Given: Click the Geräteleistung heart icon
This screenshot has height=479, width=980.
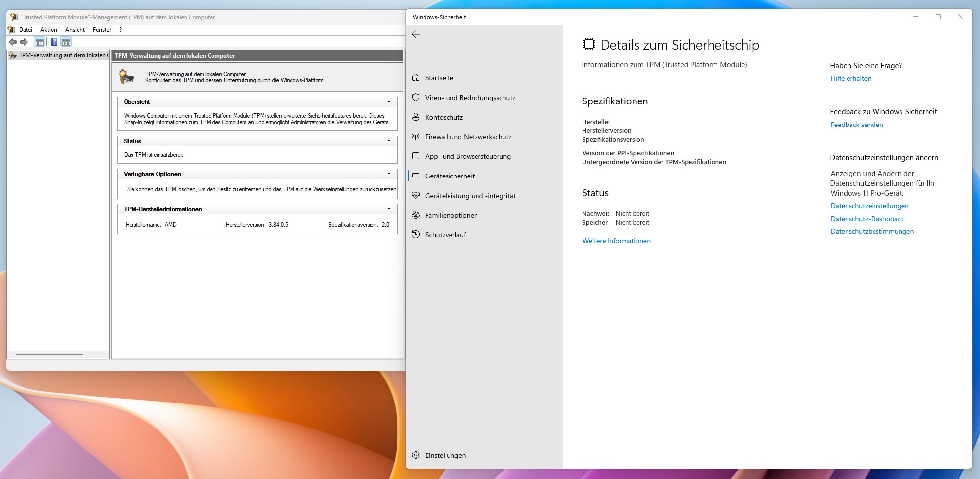Looking at the screenshot, I should point(416,195).
